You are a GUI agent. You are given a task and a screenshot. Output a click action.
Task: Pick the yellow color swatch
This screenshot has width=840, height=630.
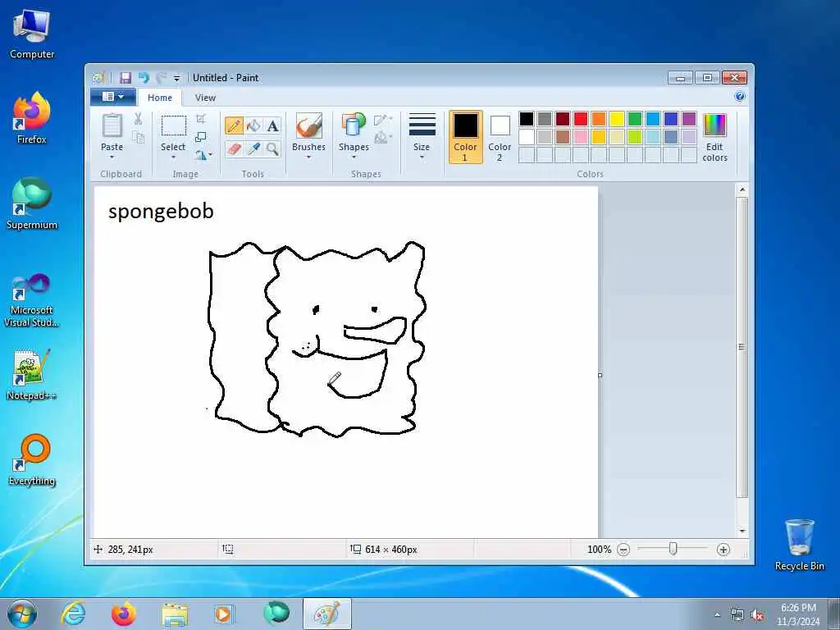pyautogui.click(x=617, y=119)
